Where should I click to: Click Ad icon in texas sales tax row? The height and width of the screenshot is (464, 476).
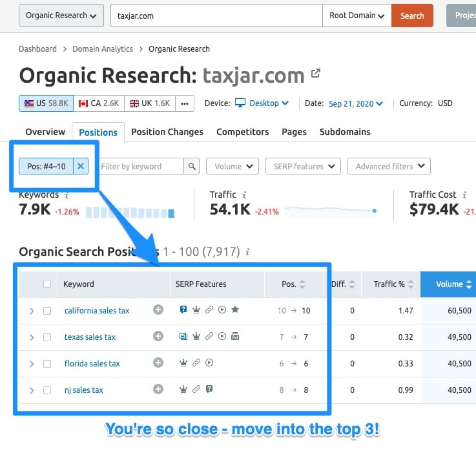coord(235,336)
